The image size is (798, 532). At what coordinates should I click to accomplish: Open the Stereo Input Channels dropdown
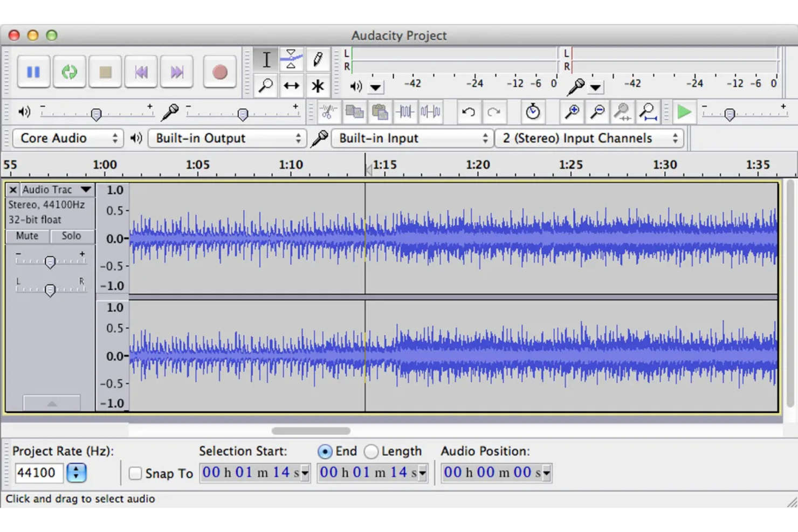(589, 139)
